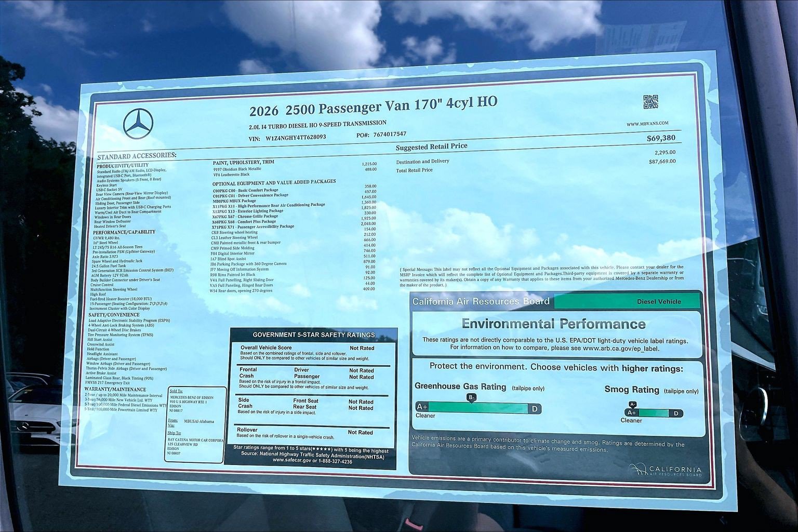The width and height of the screenshot is (798, 532).
Task: Click "W54 Rear doors, opening 270 degrees"
Action: 241,291
